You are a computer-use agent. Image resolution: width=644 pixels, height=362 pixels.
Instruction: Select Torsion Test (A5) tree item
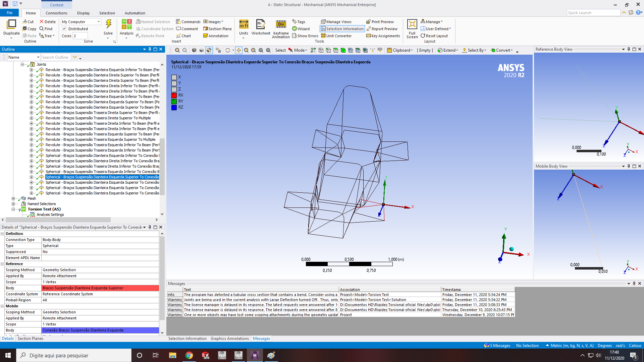(x=44, y=209)
